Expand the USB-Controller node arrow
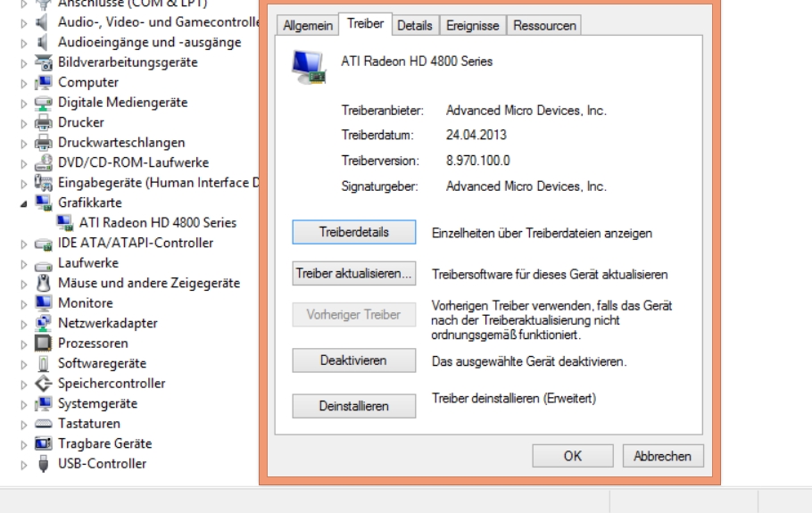 (23, 465)
